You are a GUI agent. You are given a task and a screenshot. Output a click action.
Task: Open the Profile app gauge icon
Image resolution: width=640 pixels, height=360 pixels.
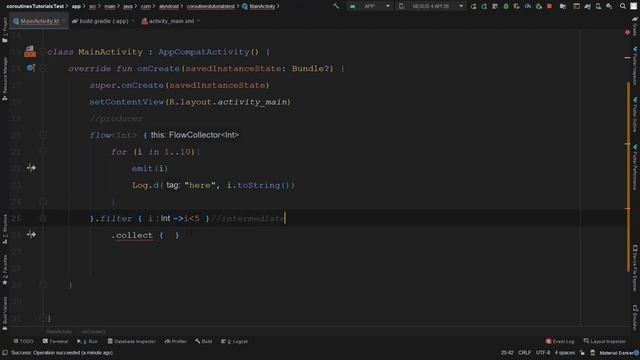coord(528,6)
